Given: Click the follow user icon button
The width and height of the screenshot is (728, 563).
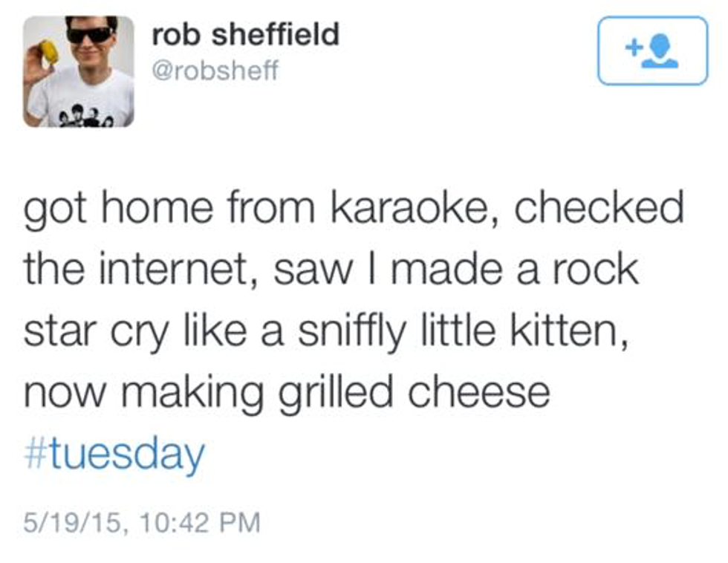Looking at the screenshot, I should coord(652,51).
